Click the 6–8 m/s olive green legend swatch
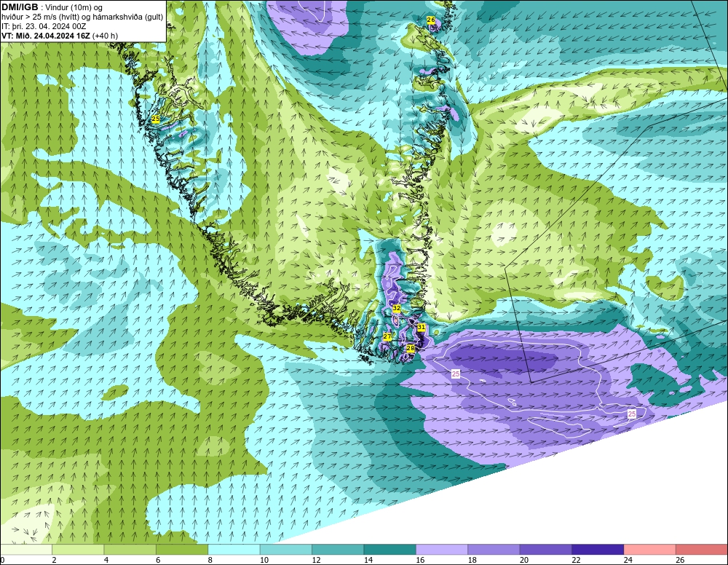Viewport: 728px width, 565px height. pyautogui.click(x=182, y=550)
